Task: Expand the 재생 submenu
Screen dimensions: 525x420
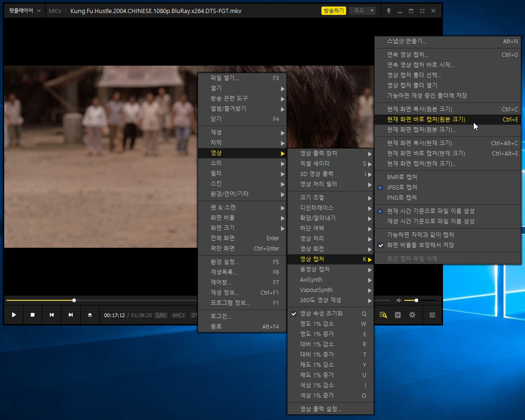Action: 242,133
